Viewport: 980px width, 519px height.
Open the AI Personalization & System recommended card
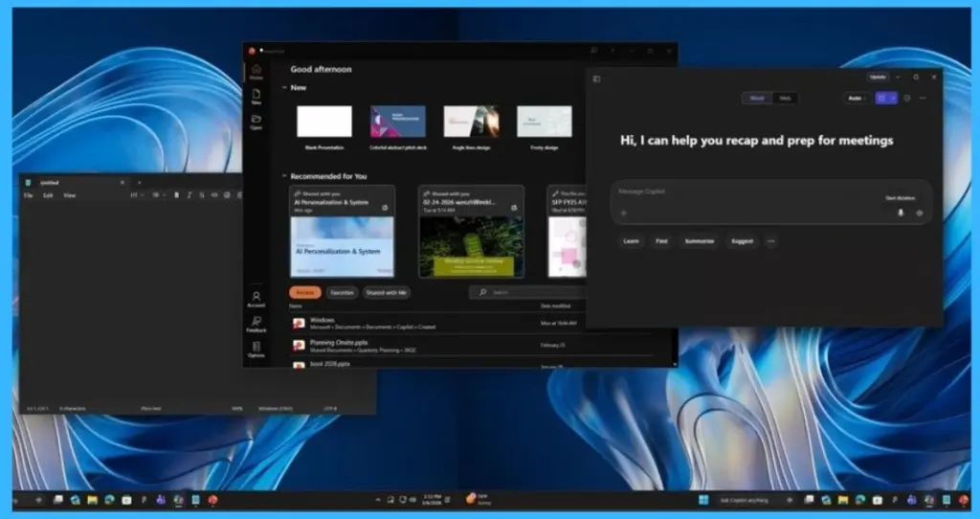[343, 232]
